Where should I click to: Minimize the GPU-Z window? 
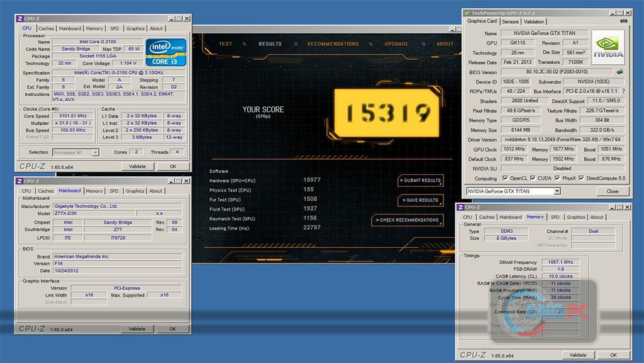613,13
